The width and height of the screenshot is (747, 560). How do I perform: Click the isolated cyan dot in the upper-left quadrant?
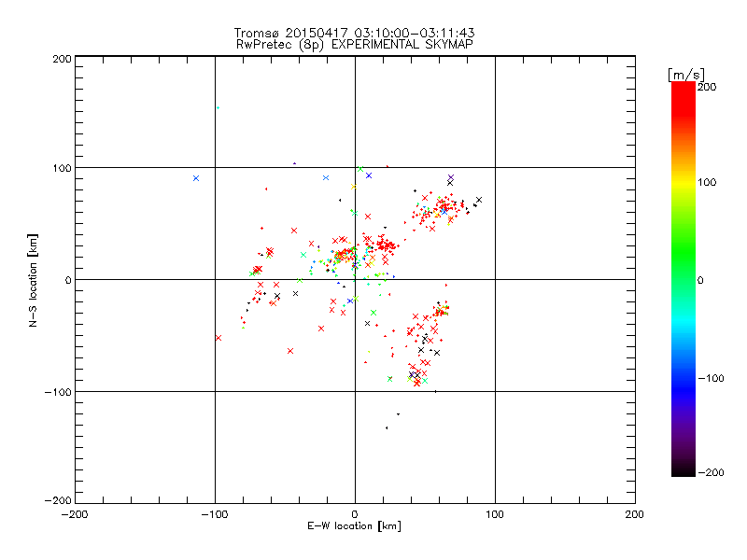[218, 107]
